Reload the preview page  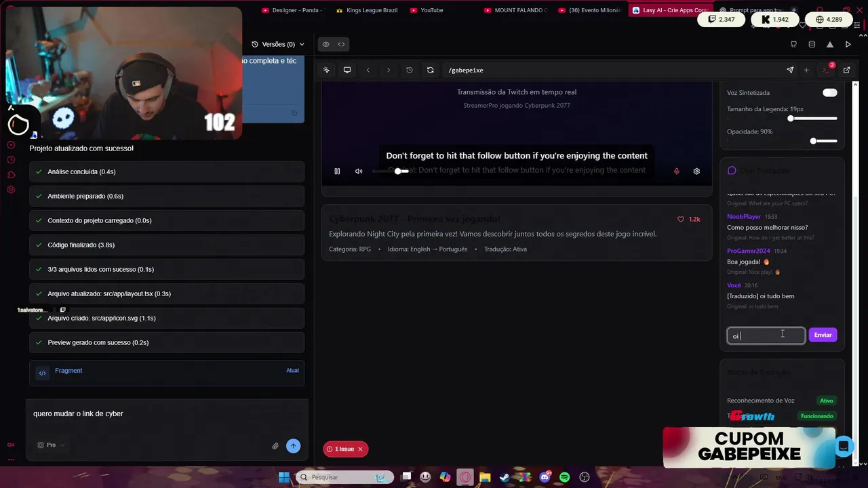tap(430, 70)
